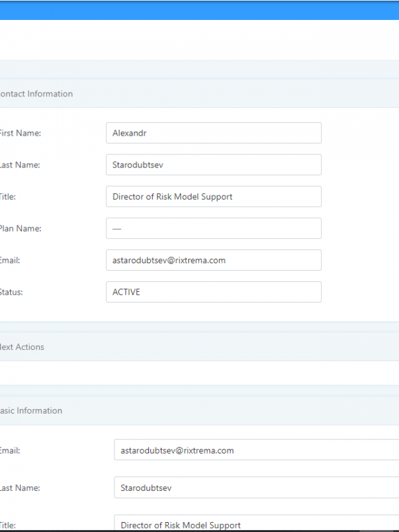Click the First Name label
This screenshot has height=532, width=399.
[20, 133]
